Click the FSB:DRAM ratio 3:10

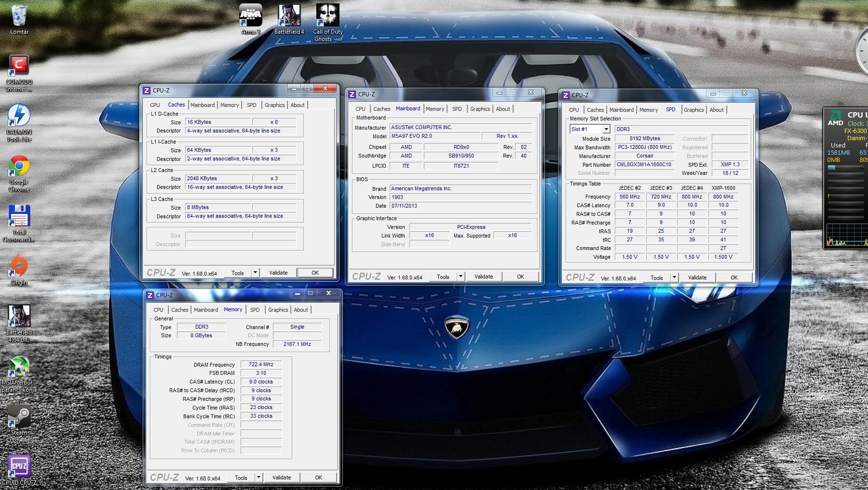click(x=261, y=373)
